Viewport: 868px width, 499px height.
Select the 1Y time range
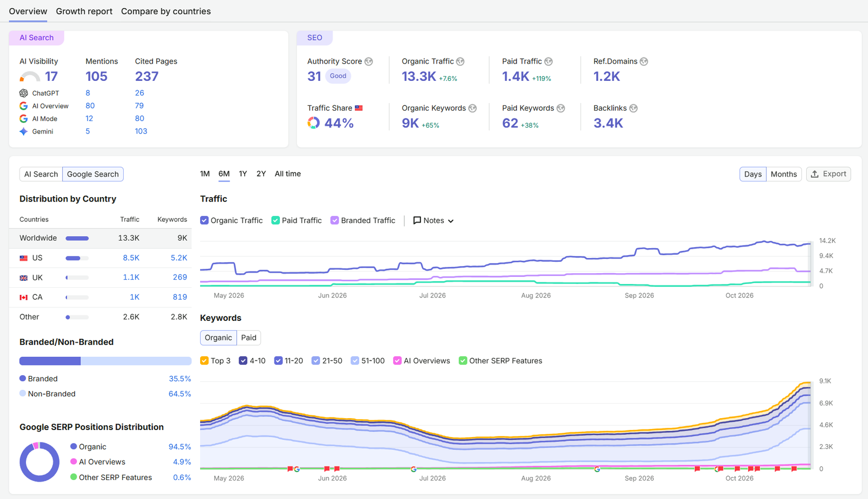pyautogui.click(x=243, y=174)
